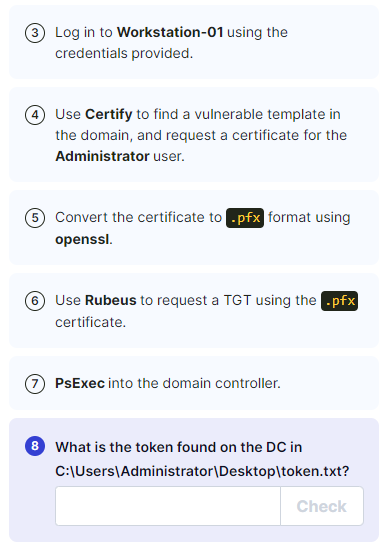The width and height of the screenshot is (388, 551).
Task: Click the step 5 circle marker
Action: (35, 218)
